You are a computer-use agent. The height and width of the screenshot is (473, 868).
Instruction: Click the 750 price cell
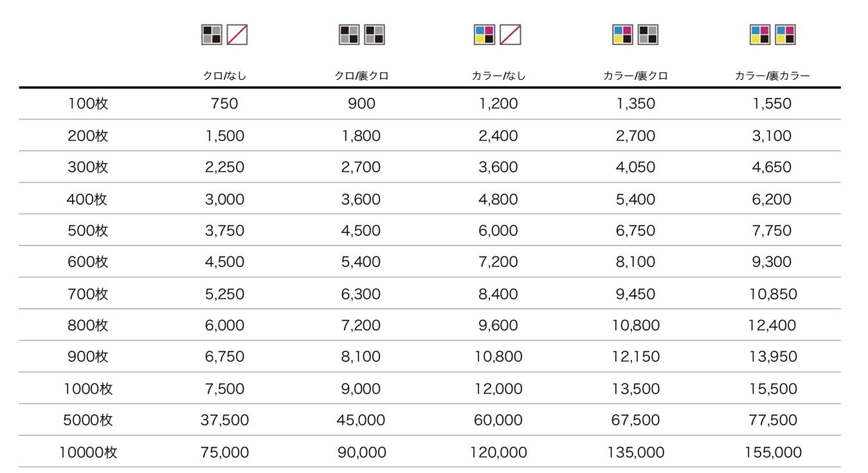pos(224,104)
